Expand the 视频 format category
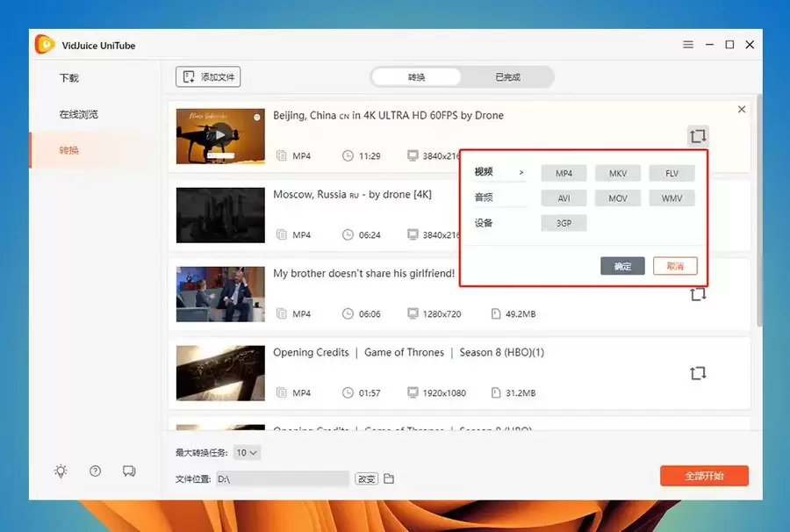Screen dimensions: 790x532 (485, 172)
